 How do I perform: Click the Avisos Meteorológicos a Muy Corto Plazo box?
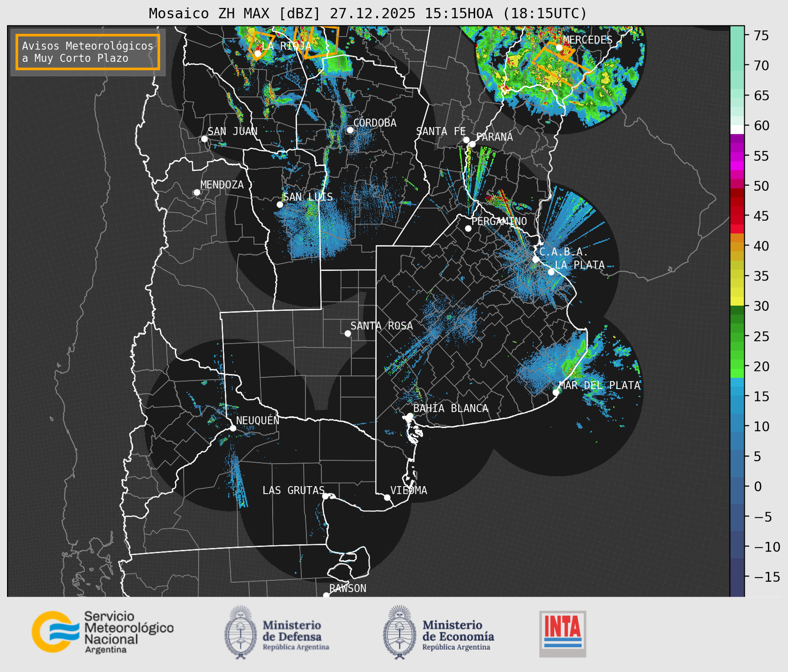click(88, 52)
